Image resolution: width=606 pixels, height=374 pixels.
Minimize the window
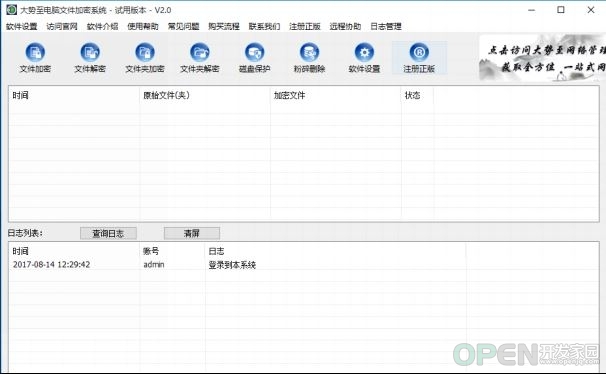point(532,10)
